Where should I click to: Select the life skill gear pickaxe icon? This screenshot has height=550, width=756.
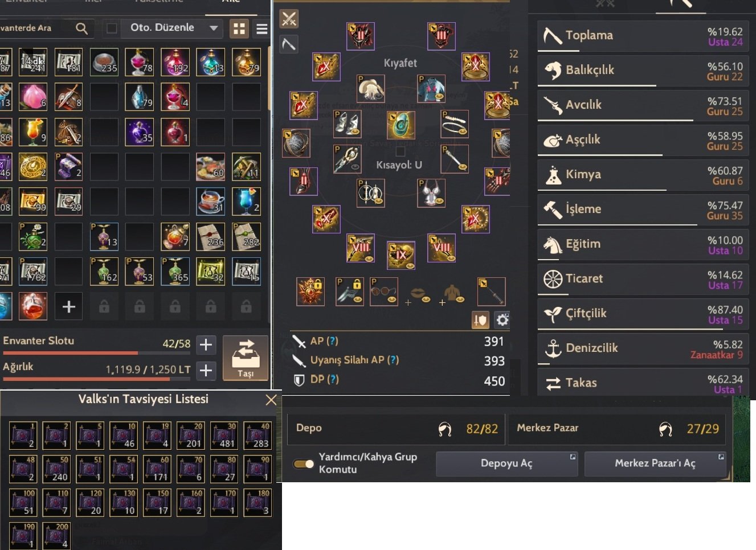coord(289,44)
